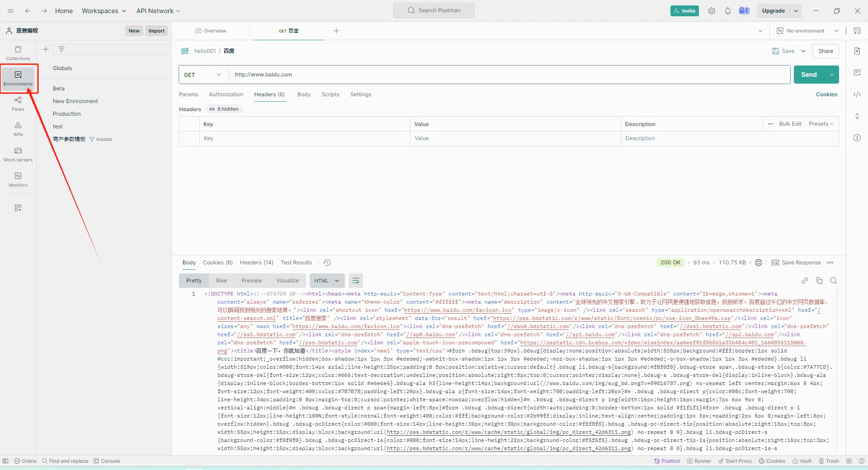Expand the Send button dropdown arrow

832,75
